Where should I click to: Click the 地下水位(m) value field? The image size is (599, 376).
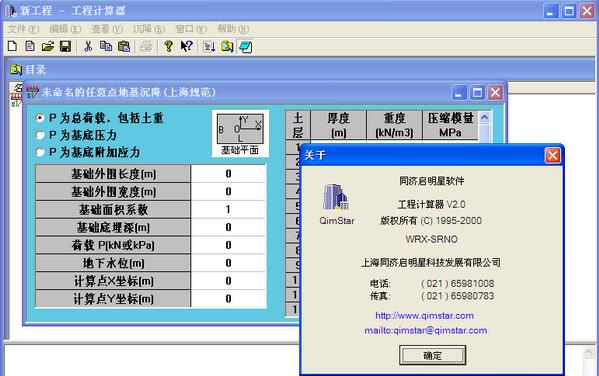click(228, 263)
